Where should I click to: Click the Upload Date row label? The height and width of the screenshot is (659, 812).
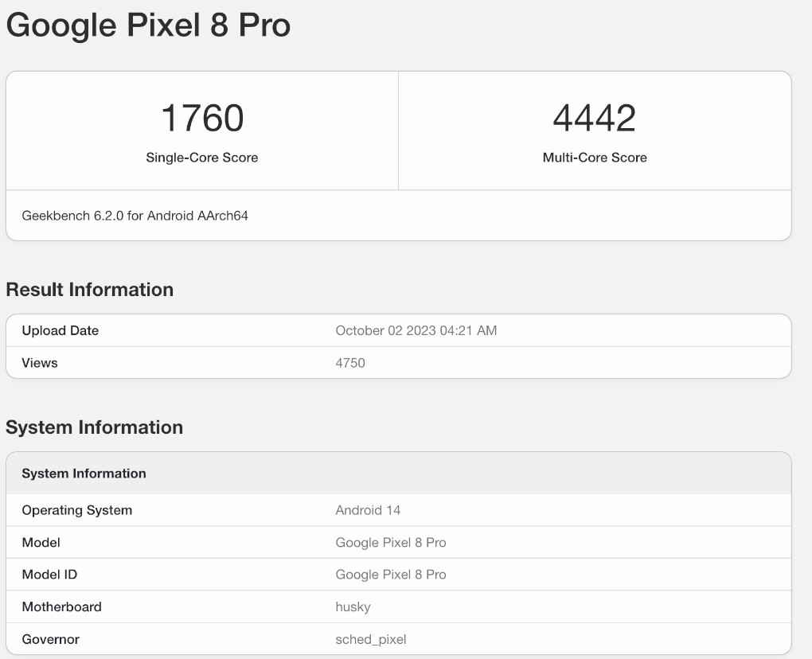[x=61, y=331]
